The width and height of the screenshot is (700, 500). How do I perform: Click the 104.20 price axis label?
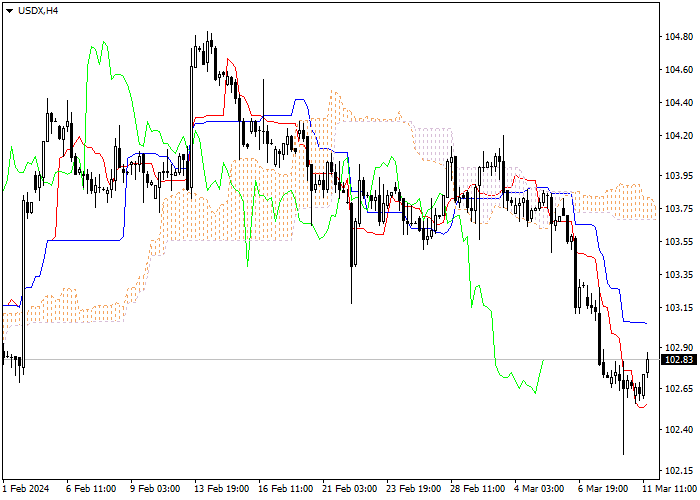679,136
